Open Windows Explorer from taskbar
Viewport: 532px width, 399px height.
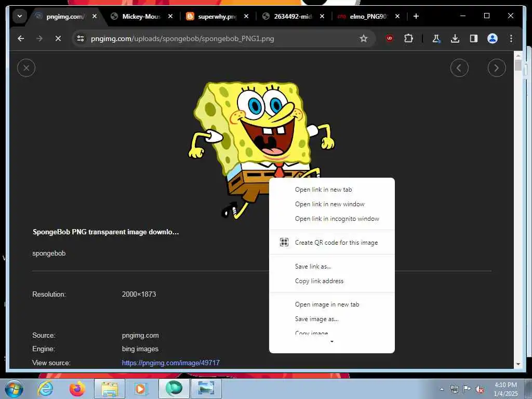coord(110,389)
